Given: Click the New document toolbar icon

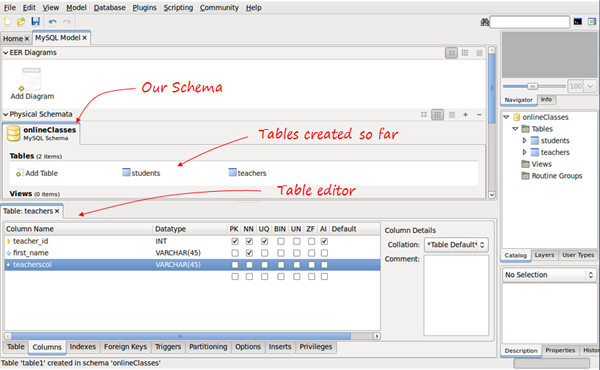Looking at the screenshot, I should 7,22.
